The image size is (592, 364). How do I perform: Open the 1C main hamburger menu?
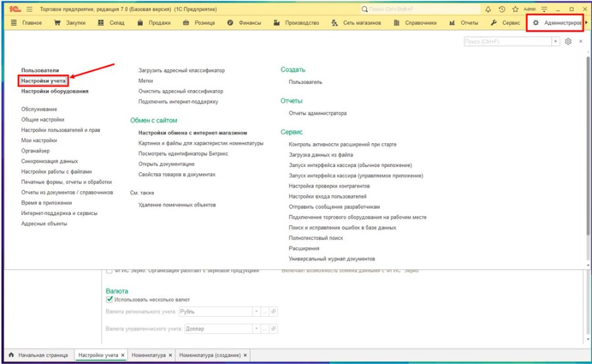30,9
